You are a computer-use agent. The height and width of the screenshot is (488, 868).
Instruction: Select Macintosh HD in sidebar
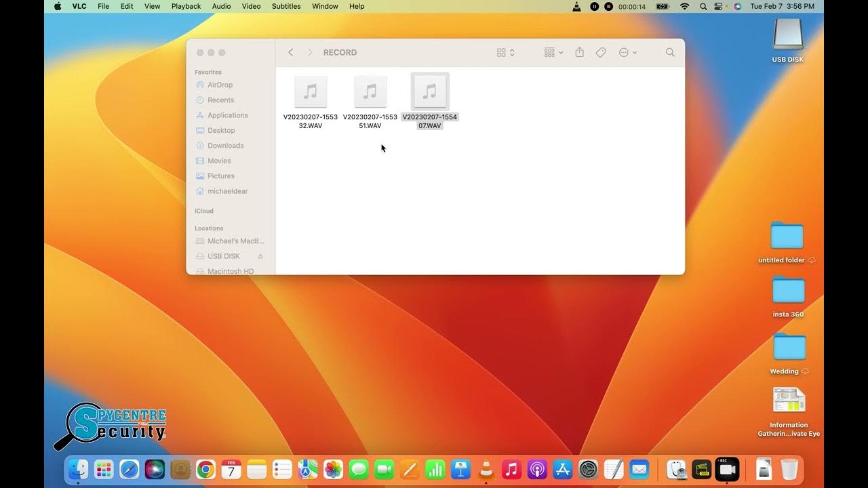click(229, 271)
